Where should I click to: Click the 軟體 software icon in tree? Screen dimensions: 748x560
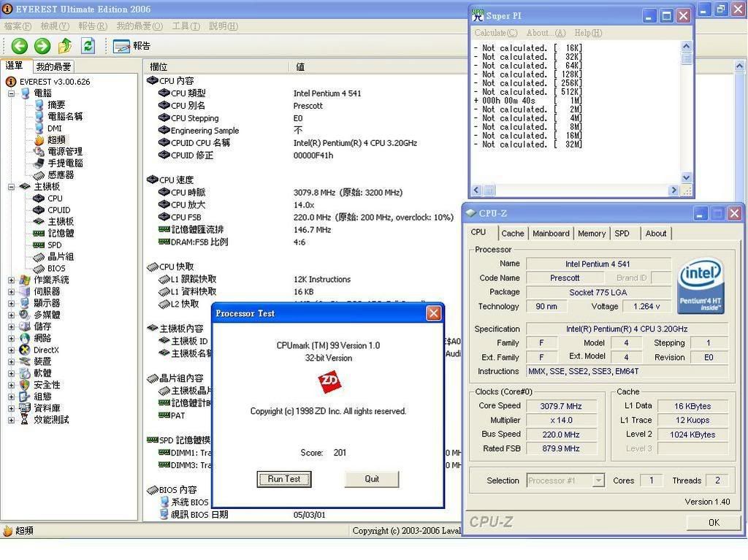coord(25,373)
